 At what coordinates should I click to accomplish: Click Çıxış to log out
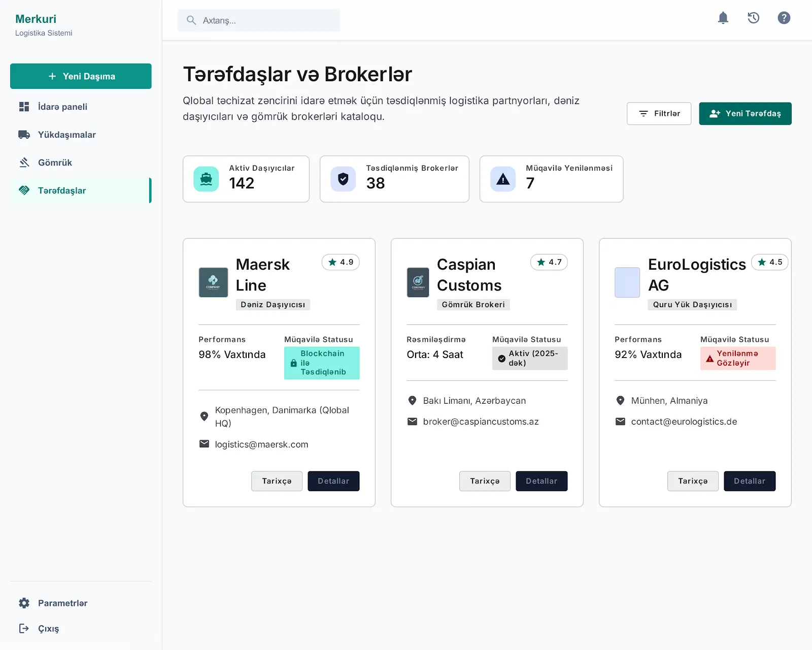tap(81, 629)
